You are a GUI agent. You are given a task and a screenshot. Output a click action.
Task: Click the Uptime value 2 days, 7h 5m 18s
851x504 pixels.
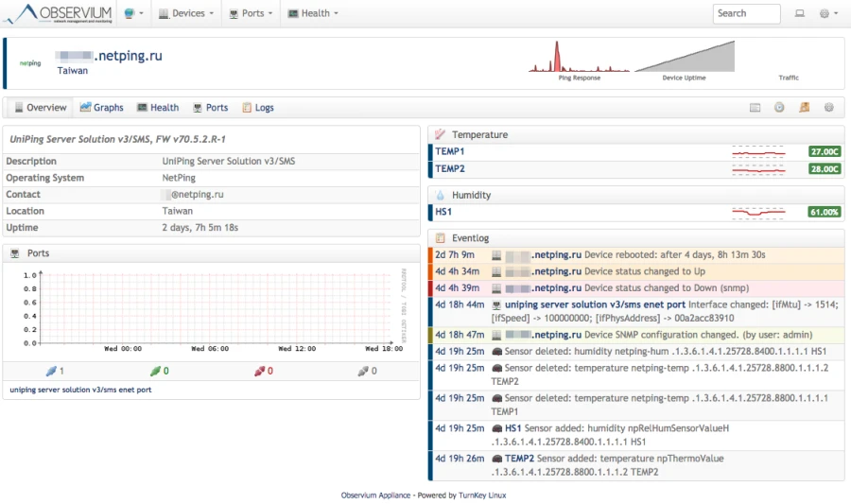pyautogui.click(x=200, y=227)
